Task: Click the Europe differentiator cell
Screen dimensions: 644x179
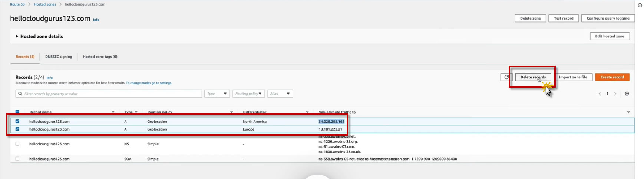Action: tap(248, 129)
